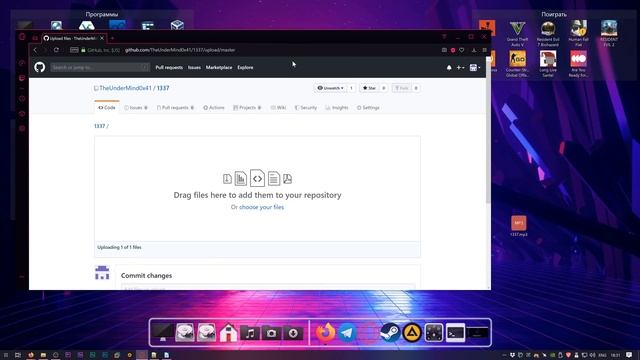640x360 pixels.
Task: Open the user avatar dropdown menu
Action: pos(475,67)
